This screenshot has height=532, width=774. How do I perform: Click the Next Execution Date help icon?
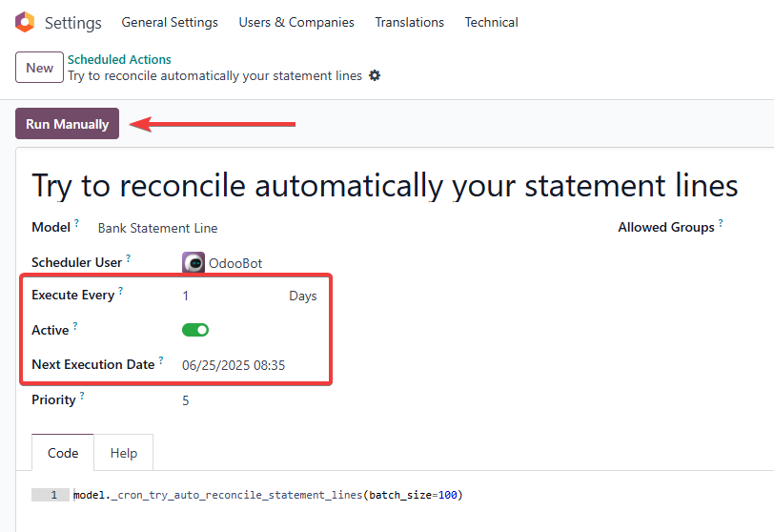pos(161,360)
